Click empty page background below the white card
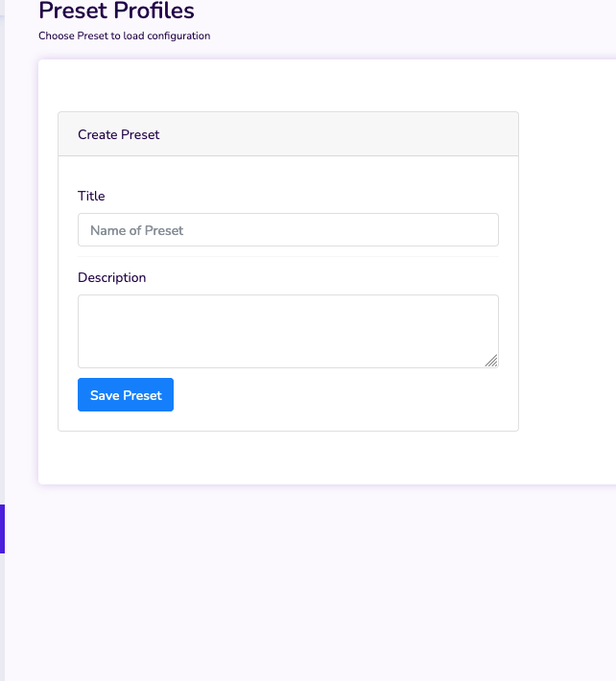The width and height of the screenshot is (616, 681). pos(311,582)
